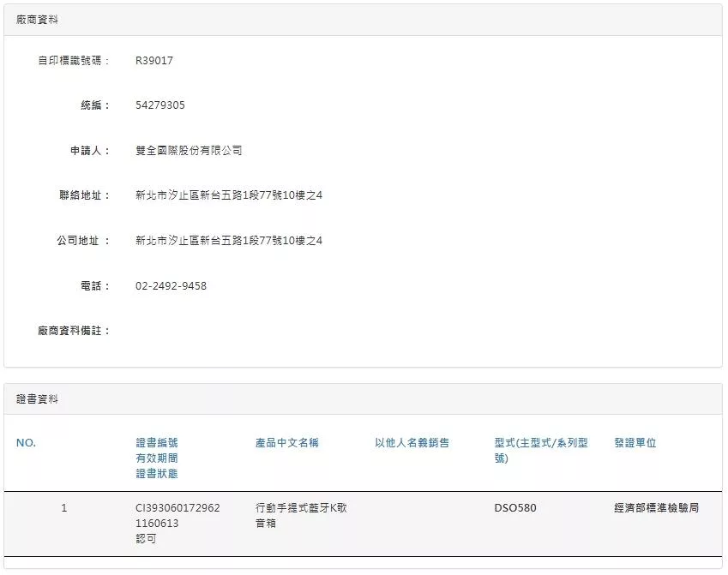The width and height of the screenshot is (728, 575).
Task: Click the 廠商資料備註 field label
Action: (x=74, y=331)
